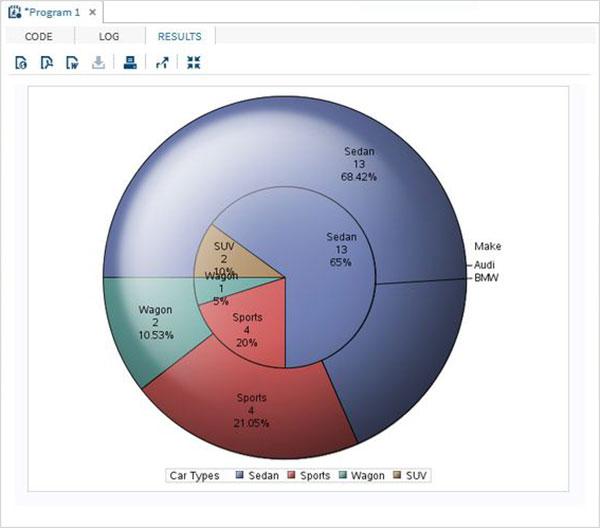Click the Sedan legend color swatch

click(x=240, y=475)
